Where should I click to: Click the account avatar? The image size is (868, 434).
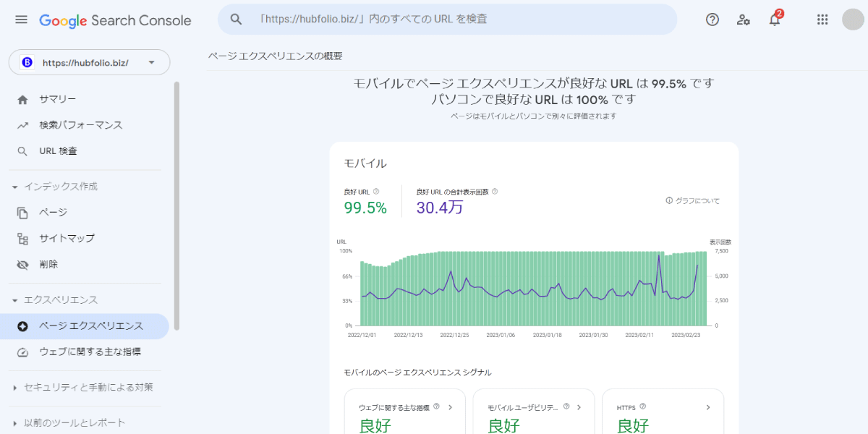(854, 20)
